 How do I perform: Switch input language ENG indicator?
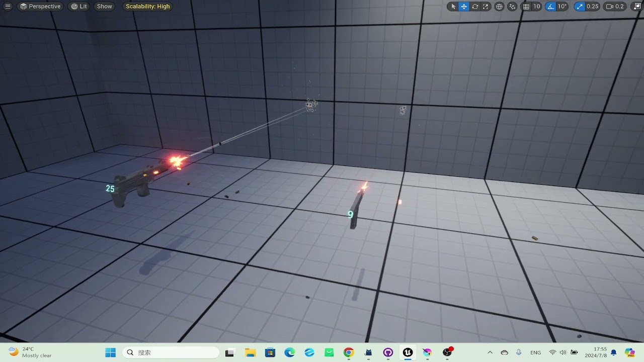(536, 352)
